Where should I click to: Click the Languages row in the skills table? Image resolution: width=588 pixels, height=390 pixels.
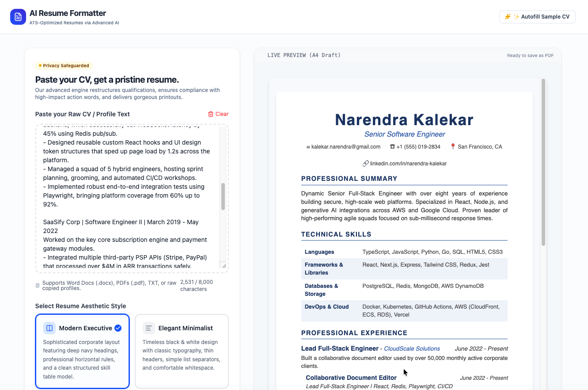(x=404, y=252)
